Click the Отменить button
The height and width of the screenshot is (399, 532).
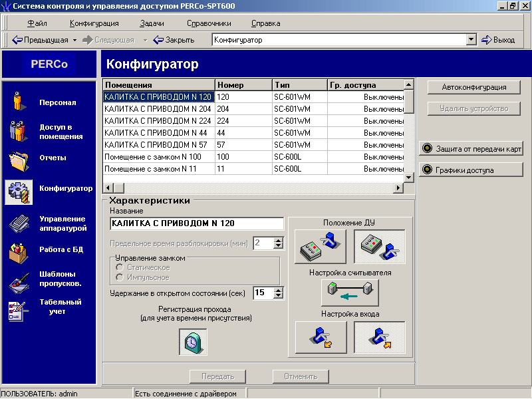point(301,376)
